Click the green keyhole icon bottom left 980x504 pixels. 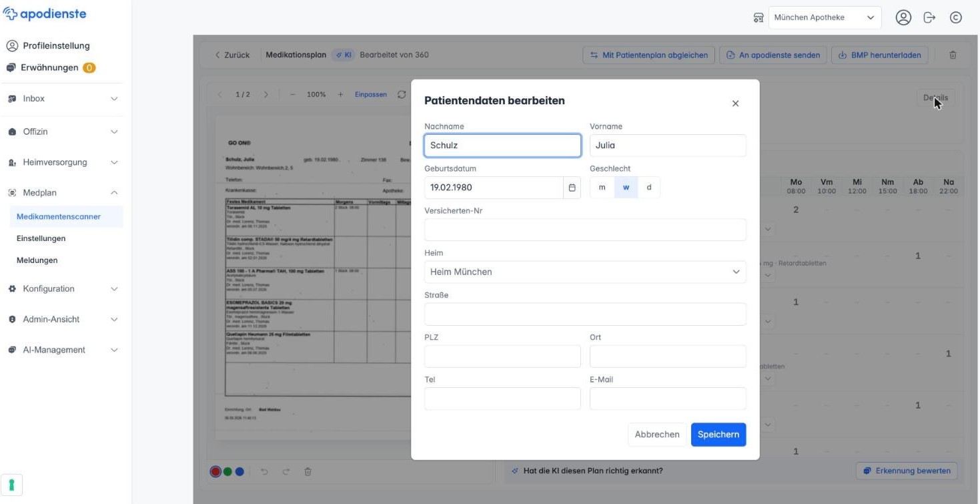pyautogui.click(x=11, y=485)
